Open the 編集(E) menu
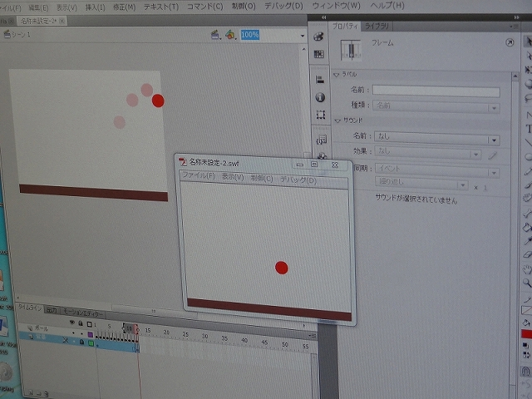Viewport: 532px width, 399px height. click(38, 7)
